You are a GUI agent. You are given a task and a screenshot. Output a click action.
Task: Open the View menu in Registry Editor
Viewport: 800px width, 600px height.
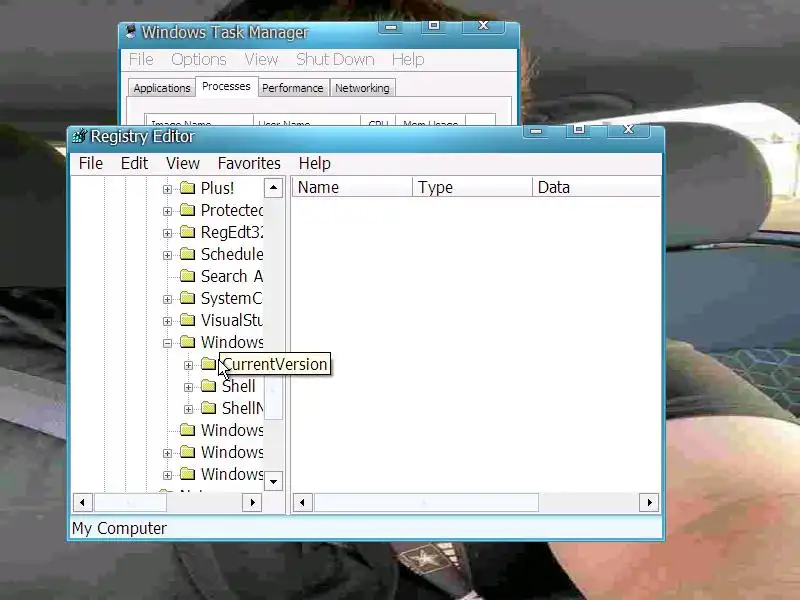tap(183, 163)
